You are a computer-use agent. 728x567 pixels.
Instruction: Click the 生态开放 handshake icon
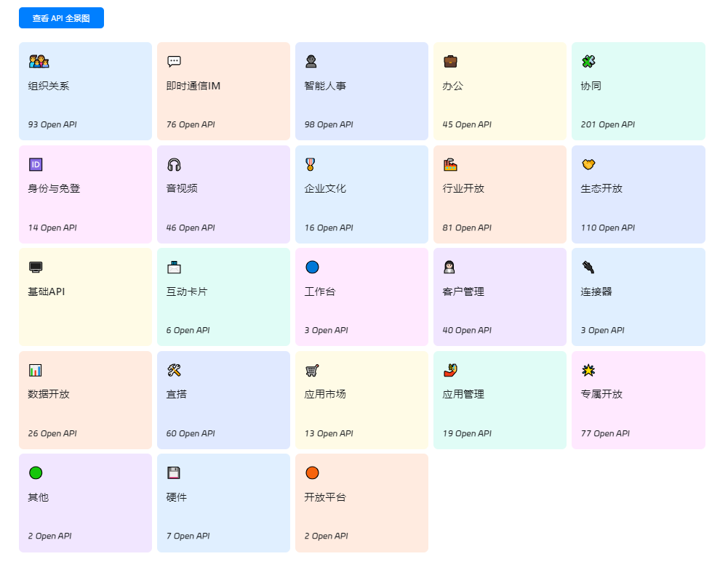(588, 164)
